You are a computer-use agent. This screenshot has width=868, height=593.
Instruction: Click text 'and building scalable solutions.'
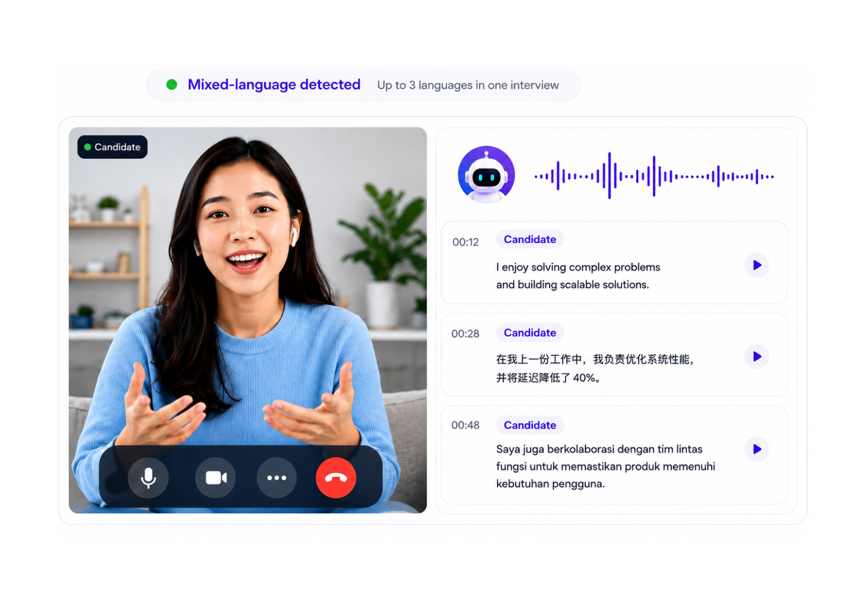point(572,284)
